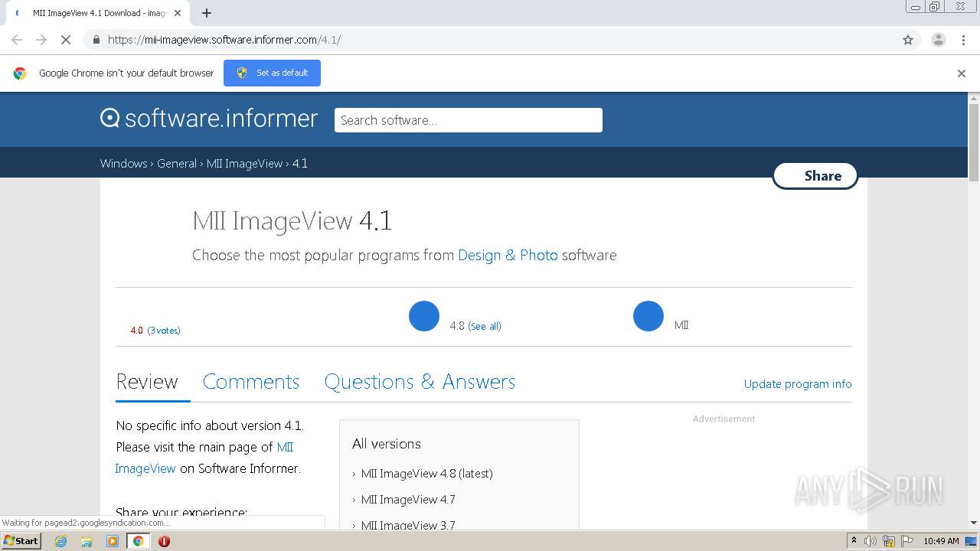Click the Chrome taskbar icon
Screen dimensions: 980x551
click(x=139, y=541)
